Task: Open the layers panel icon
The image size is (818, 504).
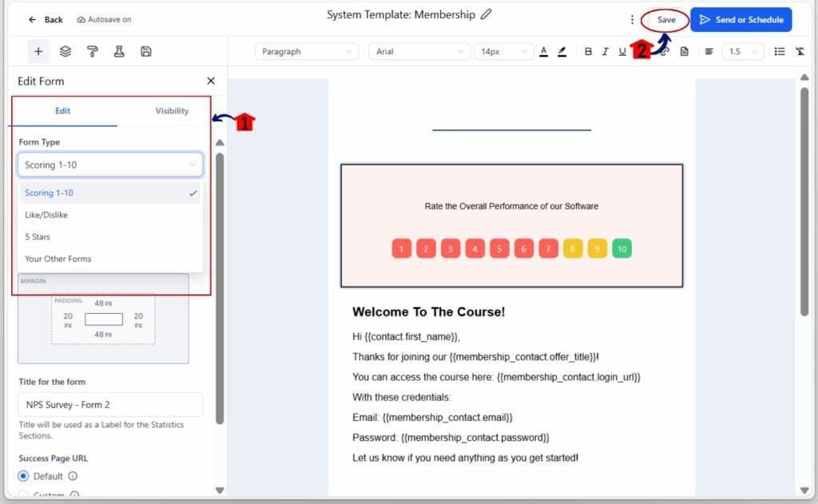Action: point(66,51)
